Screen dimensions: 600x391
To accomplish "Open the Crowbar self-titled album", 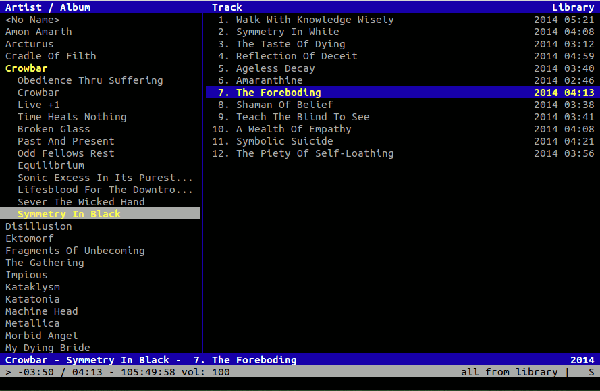I will tap(38, 93).
